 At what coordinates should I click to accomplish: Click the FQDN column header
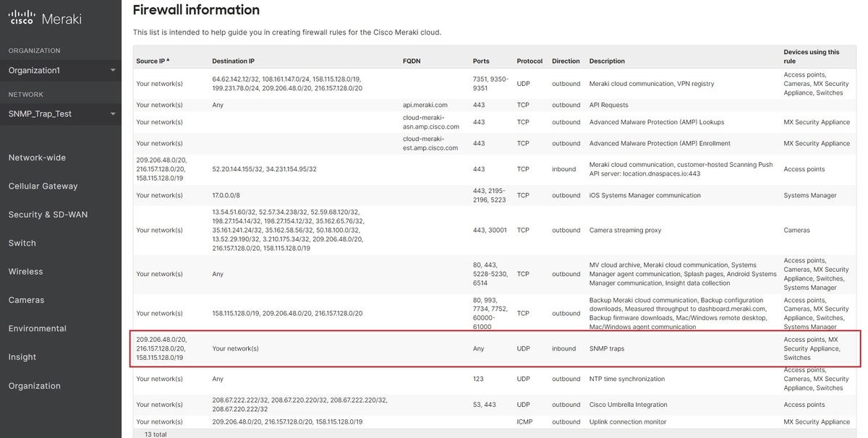pyautogui.click(x=412, y=61)
